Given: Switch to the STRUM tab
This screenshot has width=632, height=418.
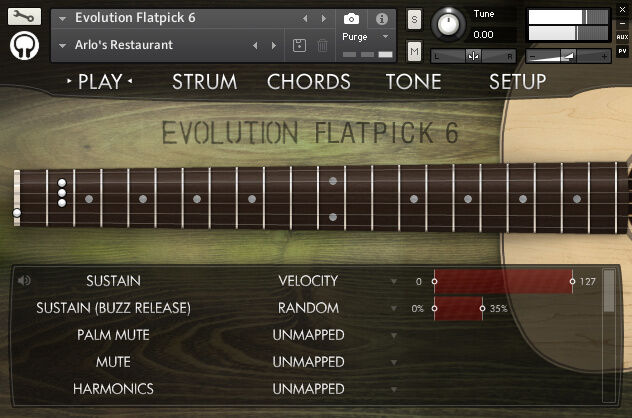Looking at the screenshot, I should 205,82.
